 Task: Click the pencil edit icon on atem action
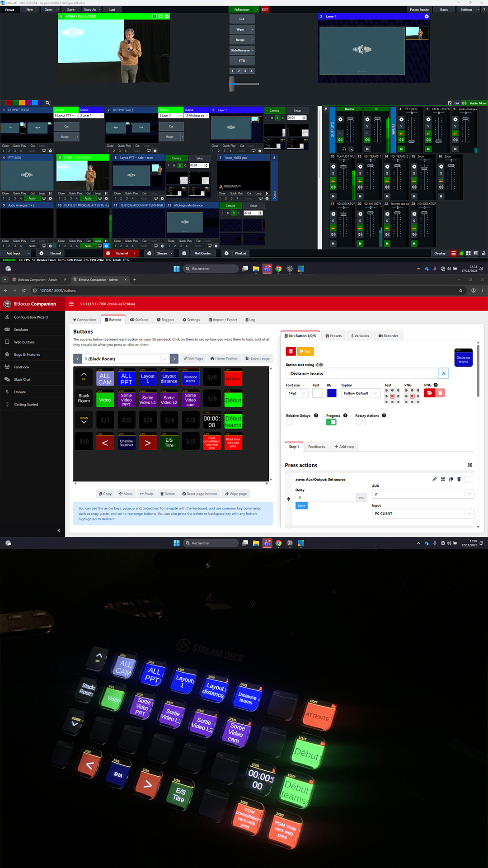coord(435,479)
